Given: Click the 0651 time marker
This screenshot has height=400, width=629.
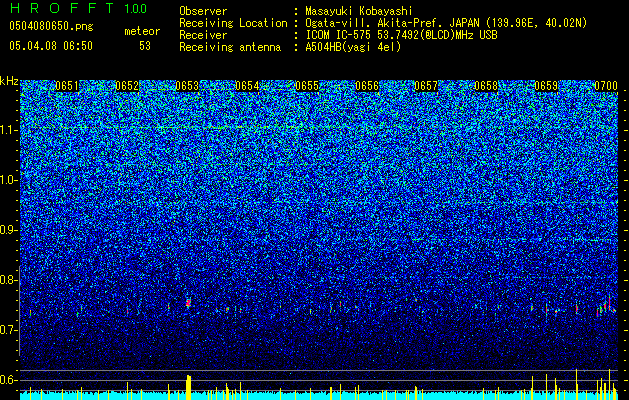Looking at the screenshot, I should [x=67, y=86].
